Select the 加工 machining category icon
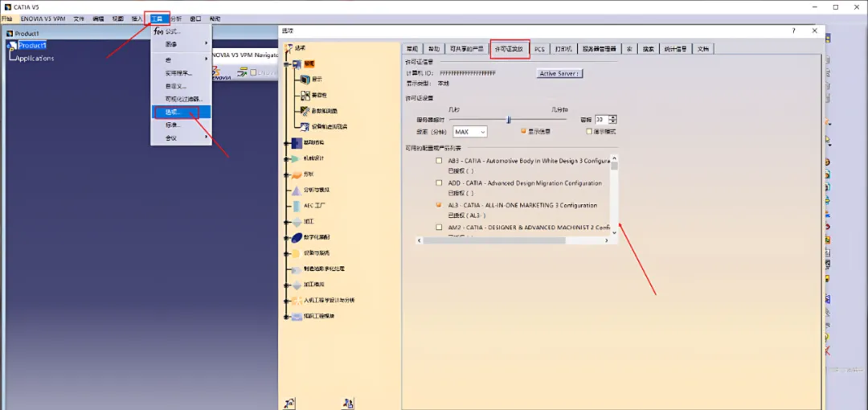This screenshot has height=410, width=868. [296, 222]
